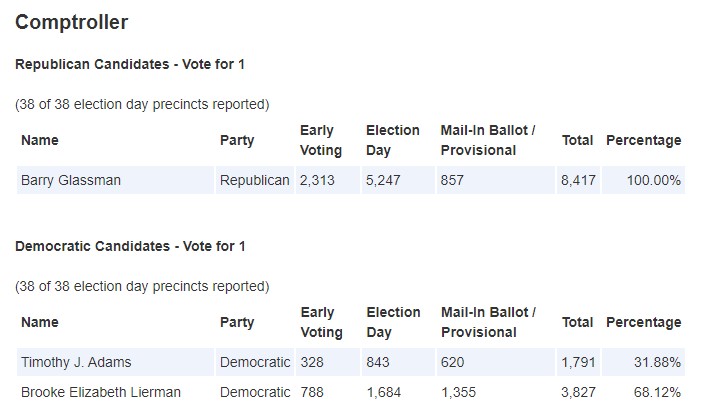
Task: Click Barry Glassman total 8,417
Action: coord(578,180)
